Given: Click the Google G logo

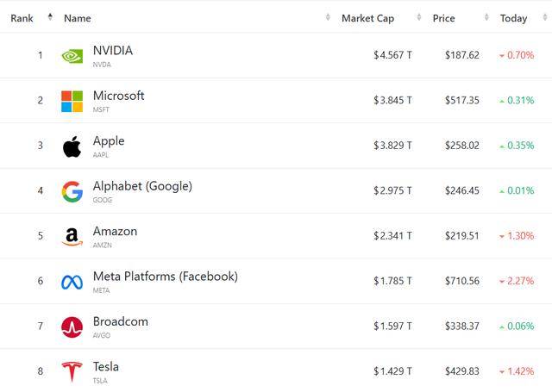Looking at the screenshot, I should 72,191.
